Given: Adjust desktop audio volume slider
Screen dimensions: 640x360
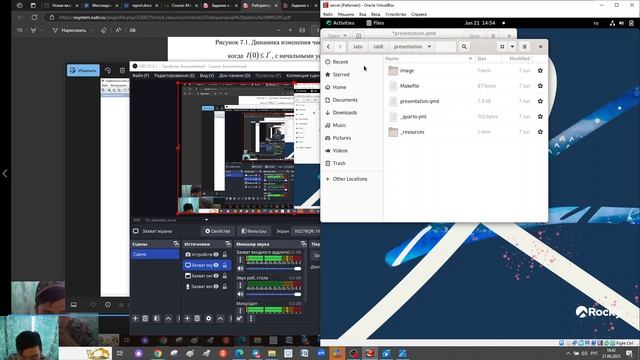Looking at the screenshot, I should pyautogui.click(x=273, y=294).
